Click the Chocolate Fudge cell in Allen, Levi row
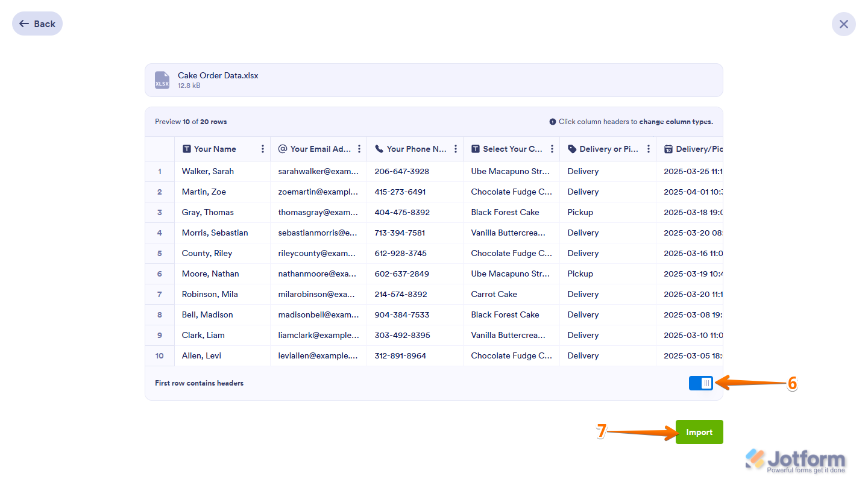Screen dimensions: 868x488 [x=512, y=355]
